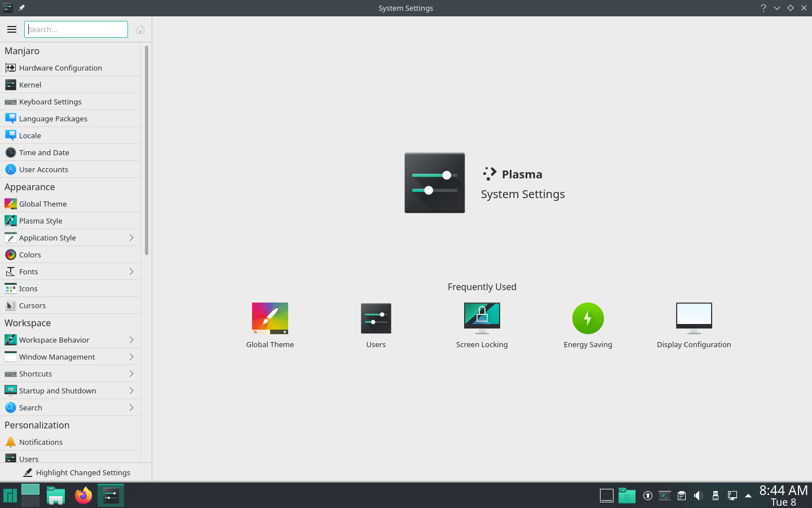
Task: Open the terminal tray icon
Action: pos(665,496)
